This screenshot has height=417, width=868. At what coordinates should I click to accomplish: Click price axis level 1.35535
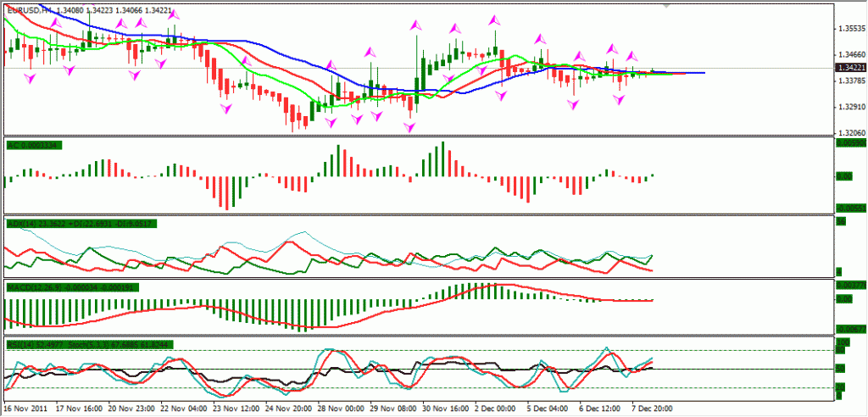click(850, 28)
